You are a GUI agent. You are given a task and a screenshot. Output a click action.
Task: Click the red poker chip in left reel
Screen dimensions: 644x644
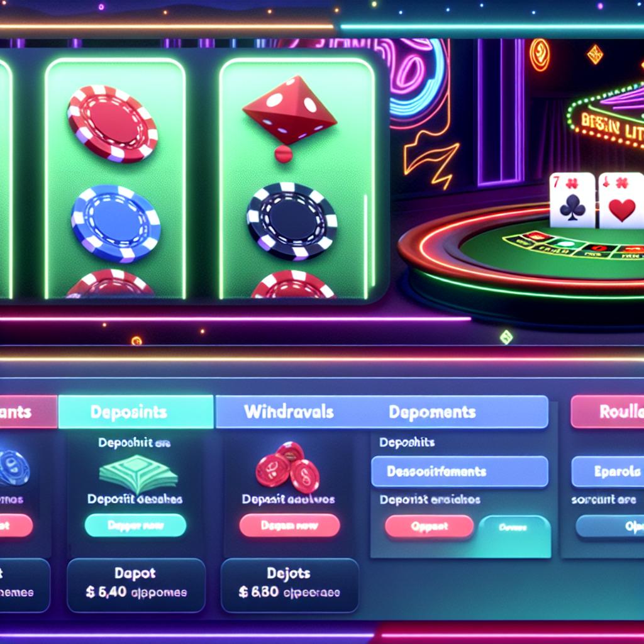point(113,123)
